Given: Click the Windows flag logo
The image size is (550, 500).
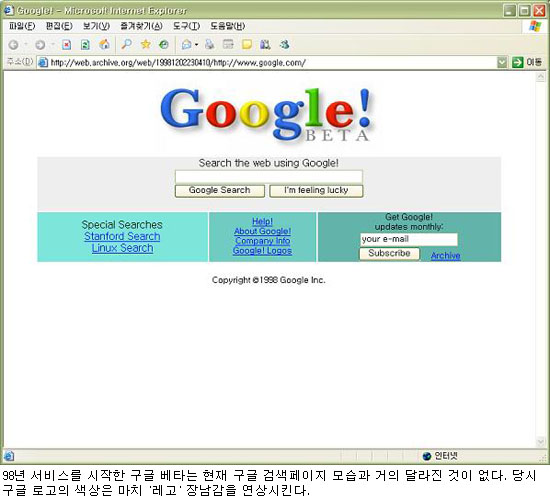Looking at the screenshot, I should (x=535, y=26).
